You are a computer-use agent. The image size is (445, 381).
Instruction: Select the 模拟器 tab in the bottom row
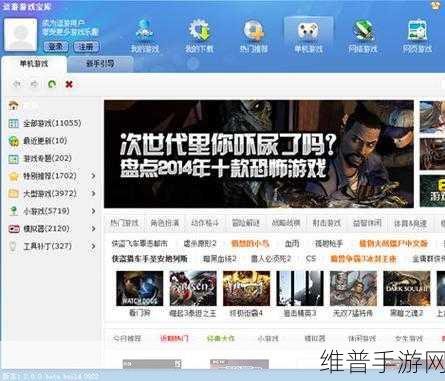(315, 339)
